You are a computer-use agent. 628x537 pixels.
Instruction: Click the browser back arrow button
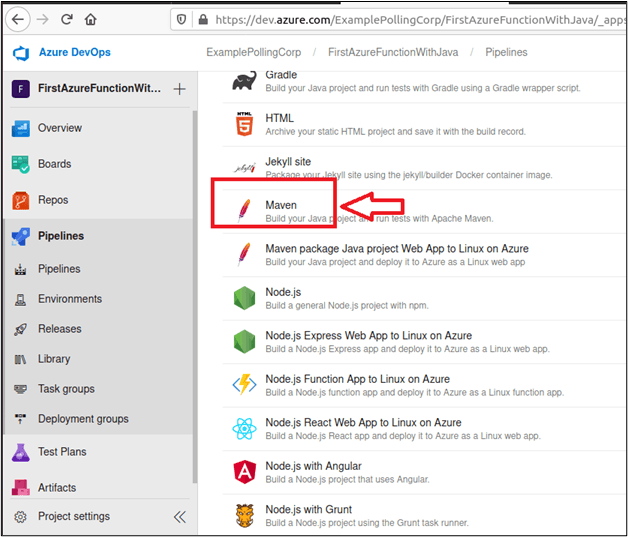18,19
